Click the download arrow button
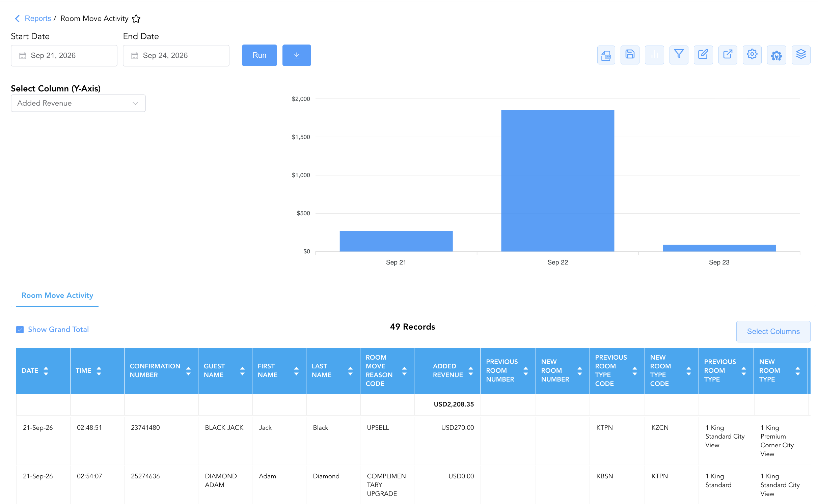Viewport: 818px width, 504px height. pos(297,55)
